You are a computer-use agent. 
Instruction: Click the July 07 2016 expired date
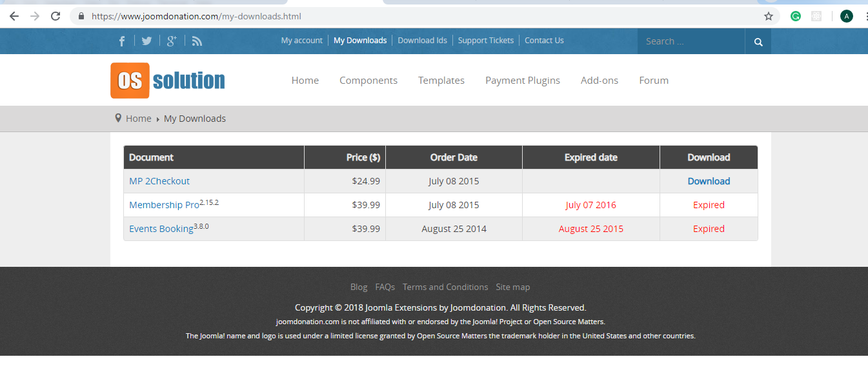click(x=591, y=205)
